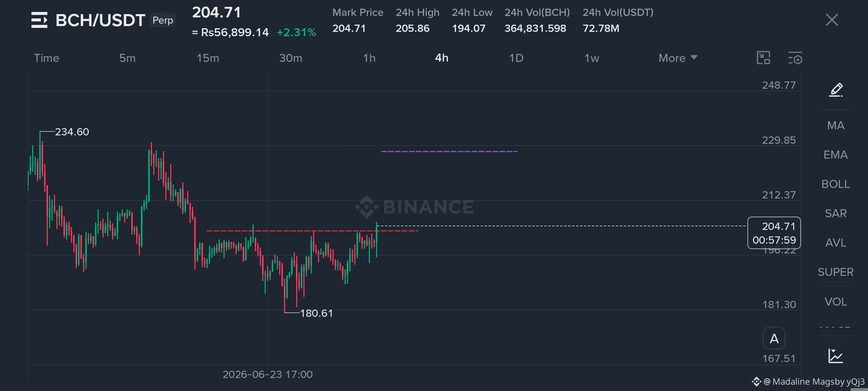Open the pair list menu icon
Image resolution: width=868 pixels, height=391 pixels.
pos(39,20)
